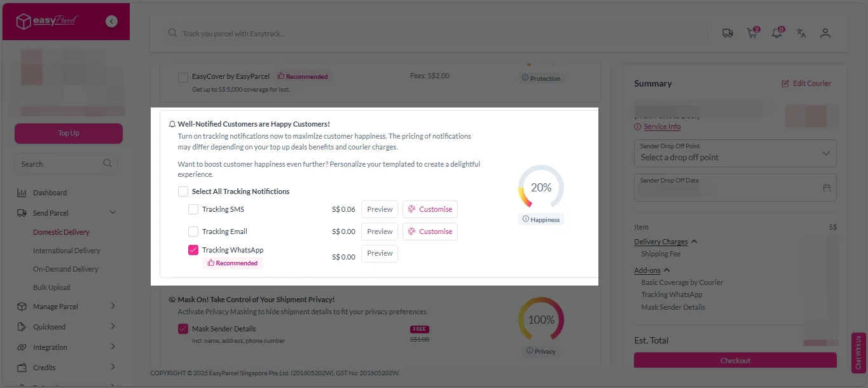Open the language translate icon
868x388 pixels.
[801, 33]
